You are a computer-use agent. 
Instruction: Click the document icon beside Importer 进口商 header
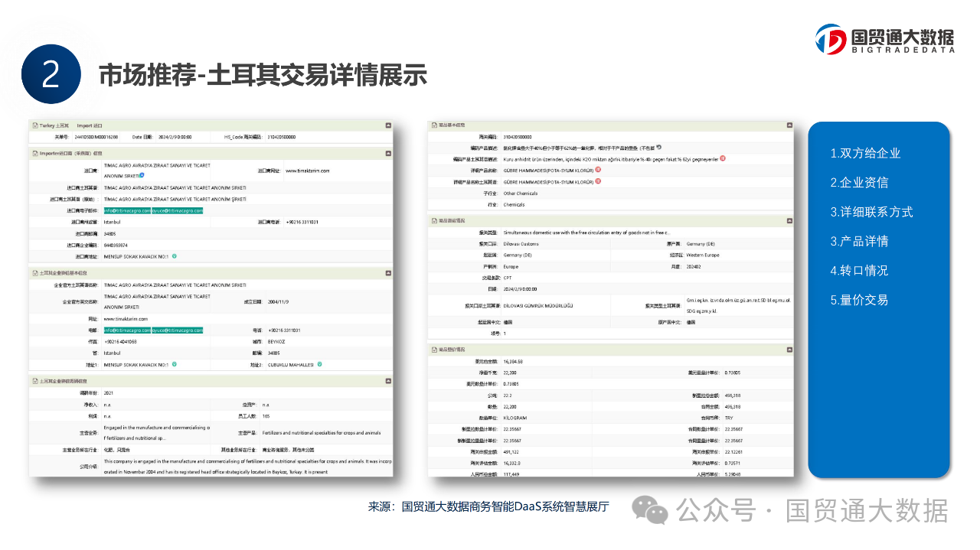coord(34,153)
